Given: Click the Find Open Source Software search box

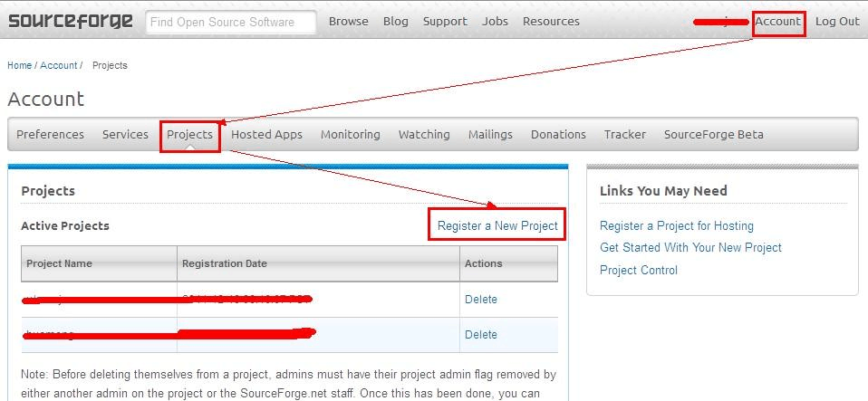Looking at the screenshot, I should pyautogui.click(x=230, y=22).
